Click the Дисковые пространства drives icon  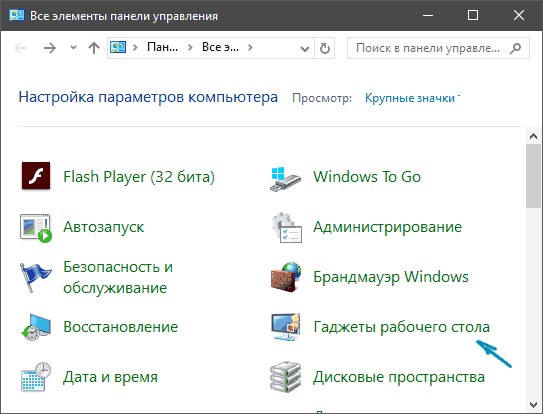click(x=286, y=377)
